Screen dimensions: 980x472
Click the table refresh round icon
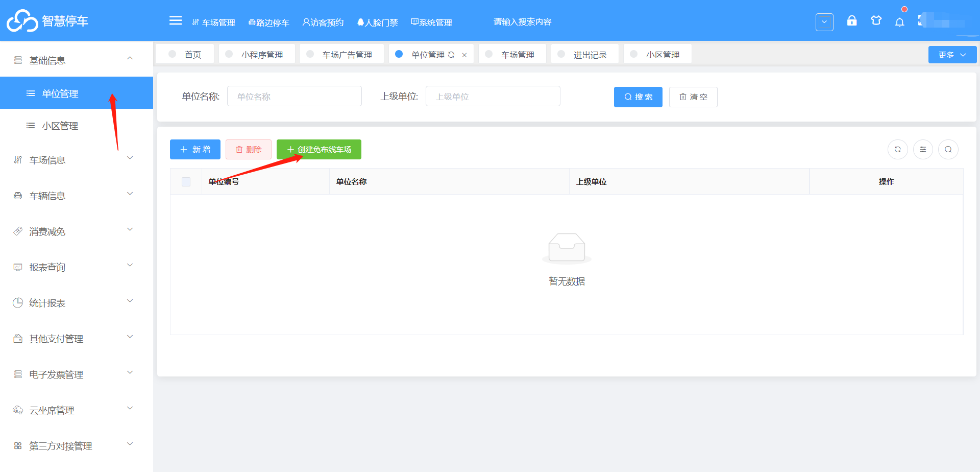coord(898,150)
